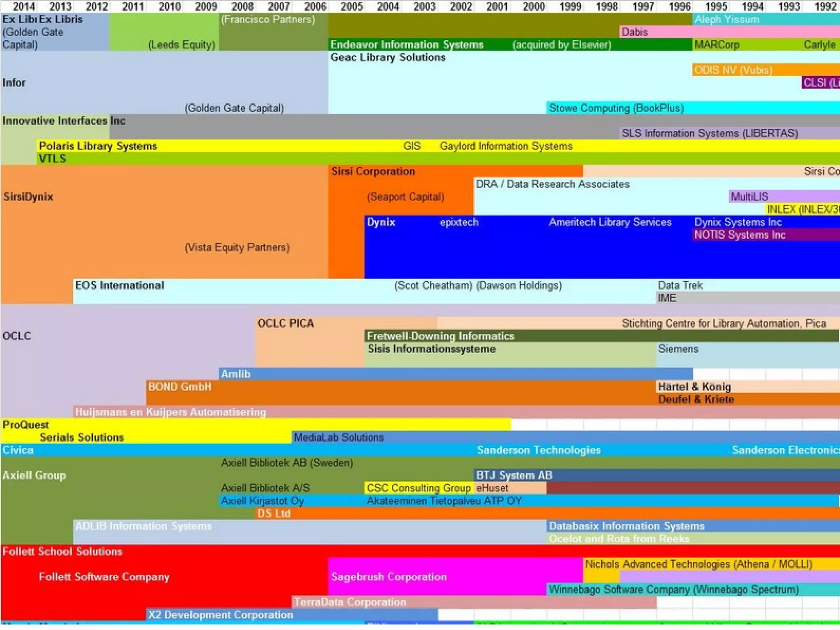Click the Dabis label

click(635, 32)
